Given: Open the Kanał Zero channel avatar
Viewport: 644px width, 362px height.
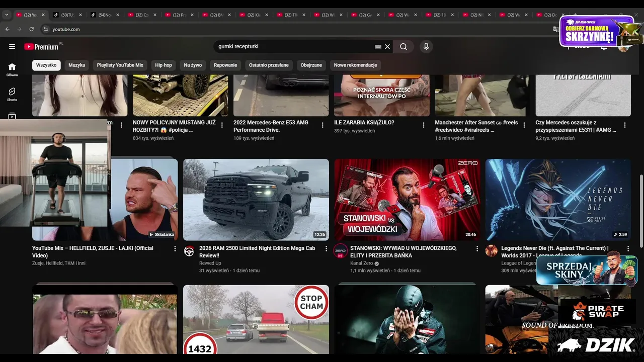Looking at the screenshot, I should (x=340, y=251).
